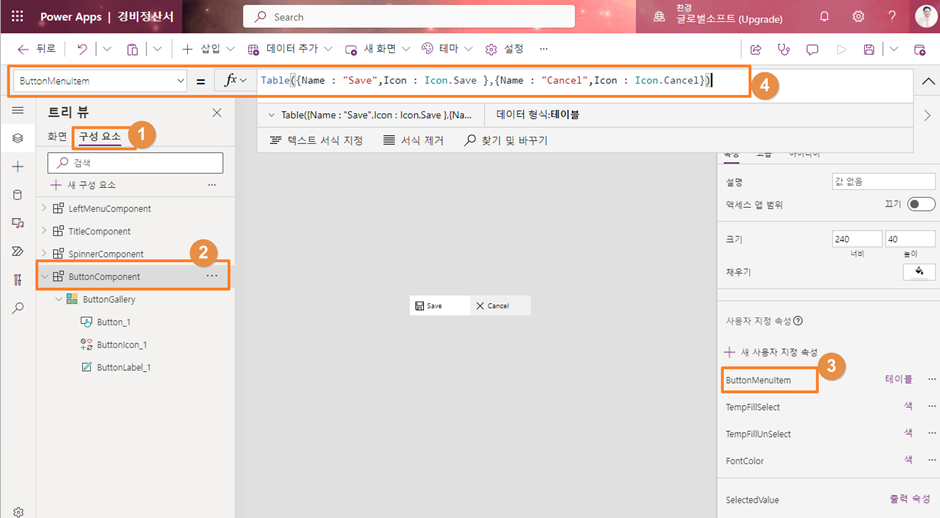
Task: Select ButtonIcon_1 in the tree
Action: tap(122, 345)
